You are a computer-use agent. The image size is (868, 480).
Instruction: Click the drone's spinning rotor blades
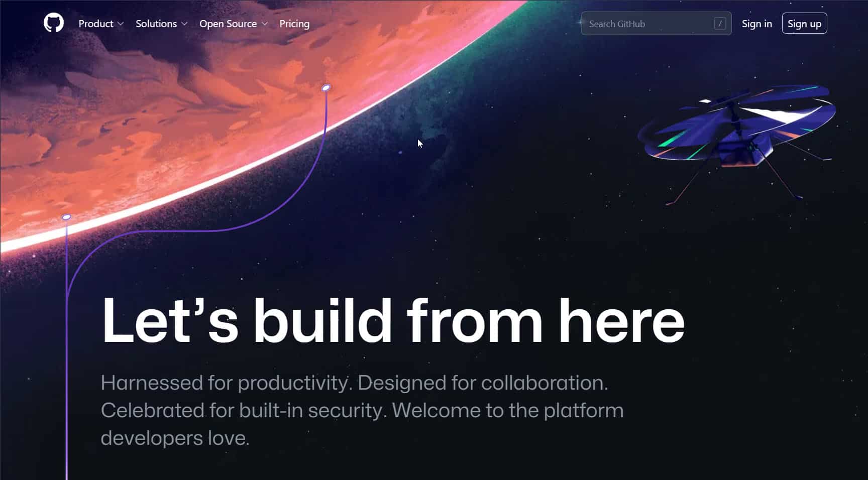(737, 122)
